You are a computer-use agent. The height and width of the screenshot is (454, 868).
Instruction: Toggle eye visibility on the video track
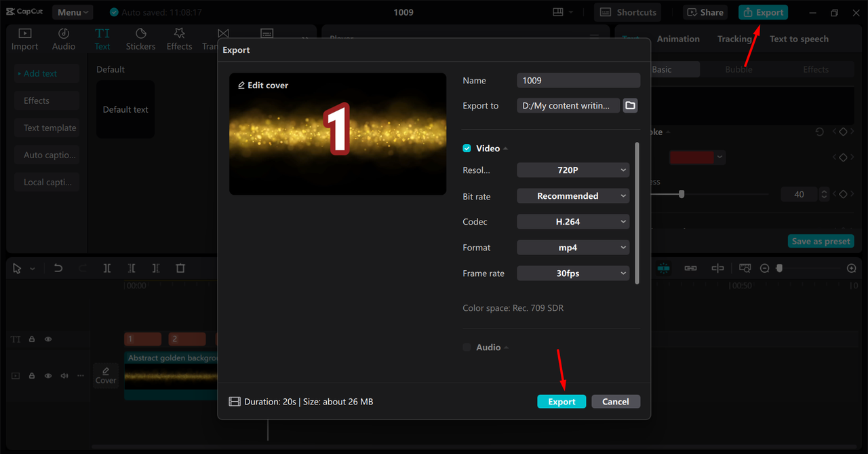pyautogui.click(x=48, y=375)
